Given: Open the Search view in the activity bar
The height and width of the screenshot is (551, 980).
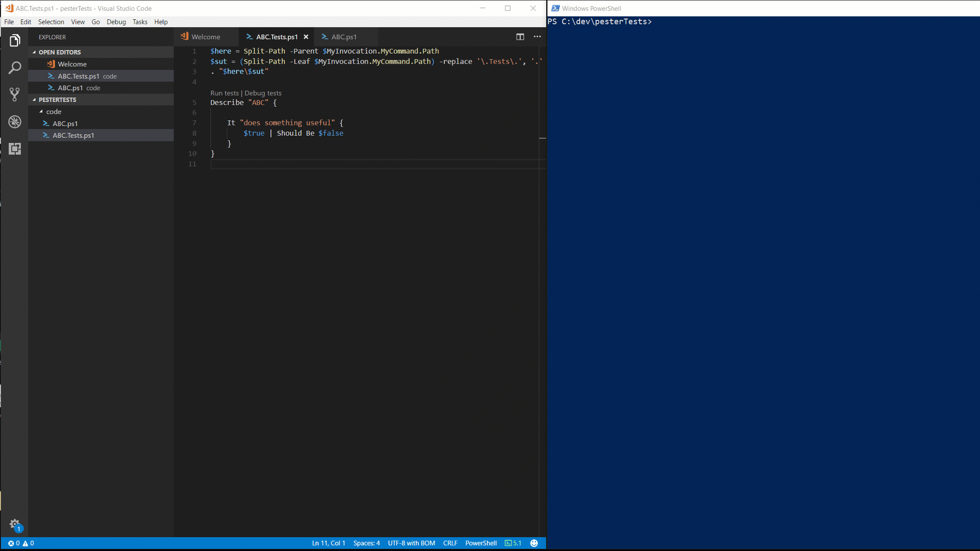Looking at the screenshot, I should [x=15, y=67].
